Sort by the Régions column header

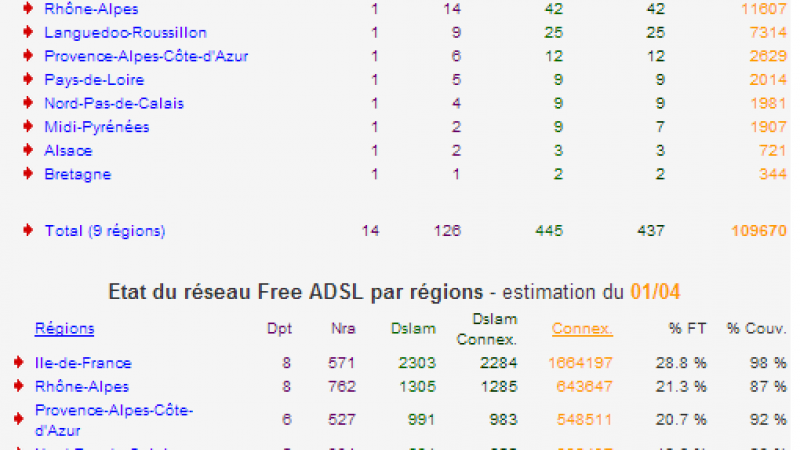point(65,329)
